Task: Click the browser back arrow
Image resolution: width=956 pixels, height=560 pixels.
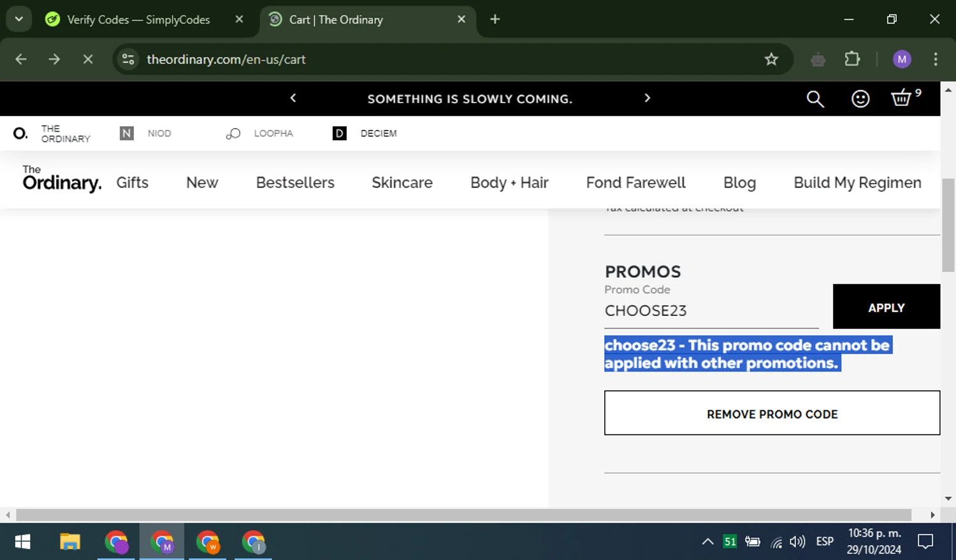Action: pos(21,59)
